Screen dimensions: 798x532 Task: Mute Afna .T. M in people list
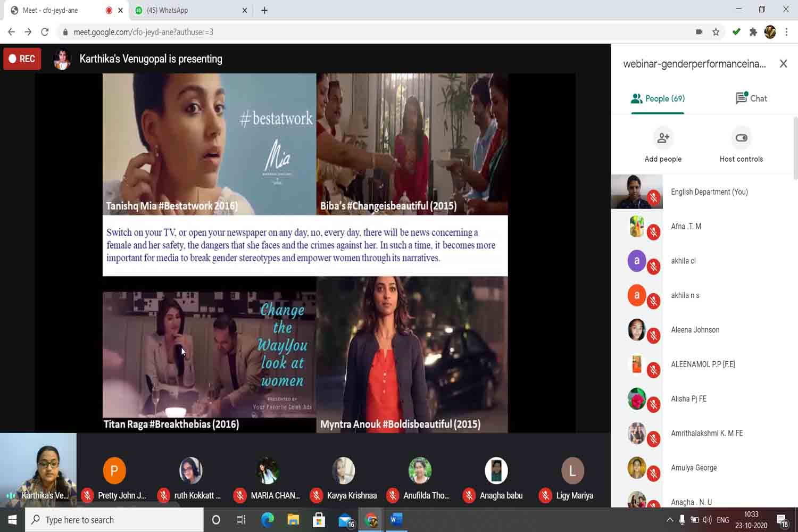coord(653,232)
